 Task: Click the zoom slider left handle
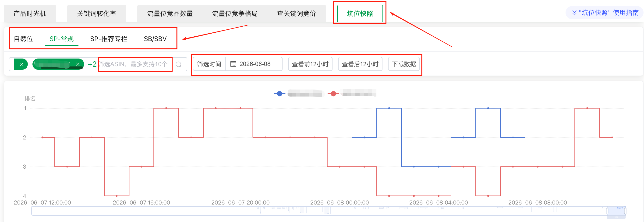pos(607,211)
